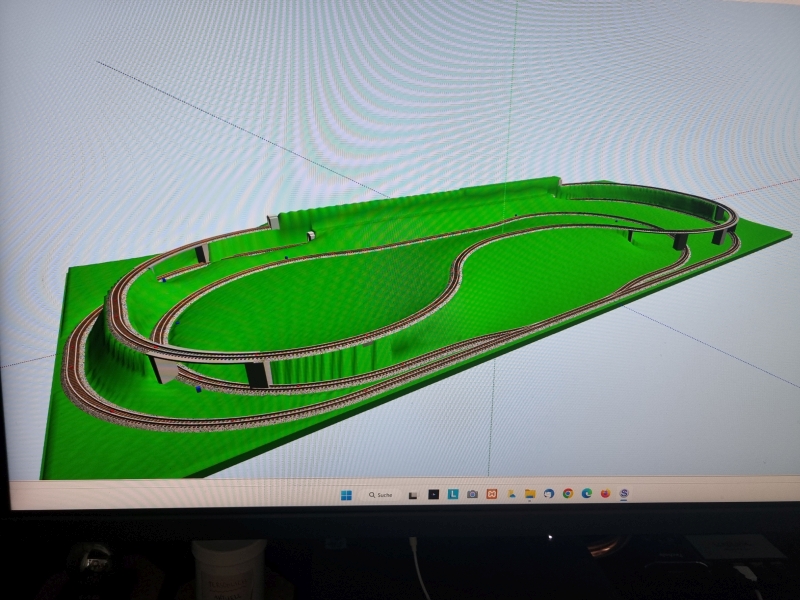Viewport: 800px width, 600px height.
Task: Select the small blue object near front track
Action: click(198, 388)
